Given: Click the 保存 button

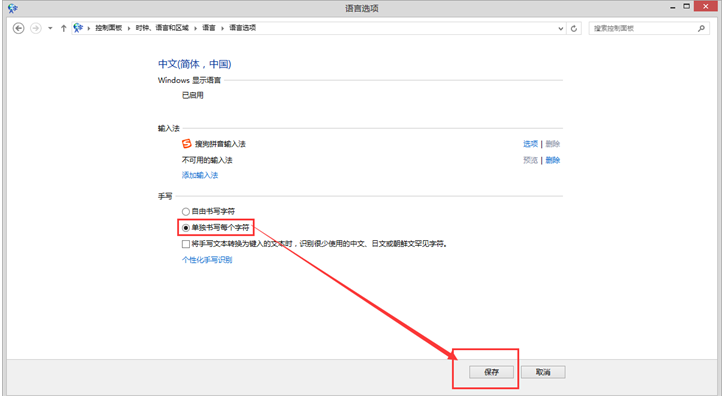Looking at the screenshot, I should (x=492, y=372).
